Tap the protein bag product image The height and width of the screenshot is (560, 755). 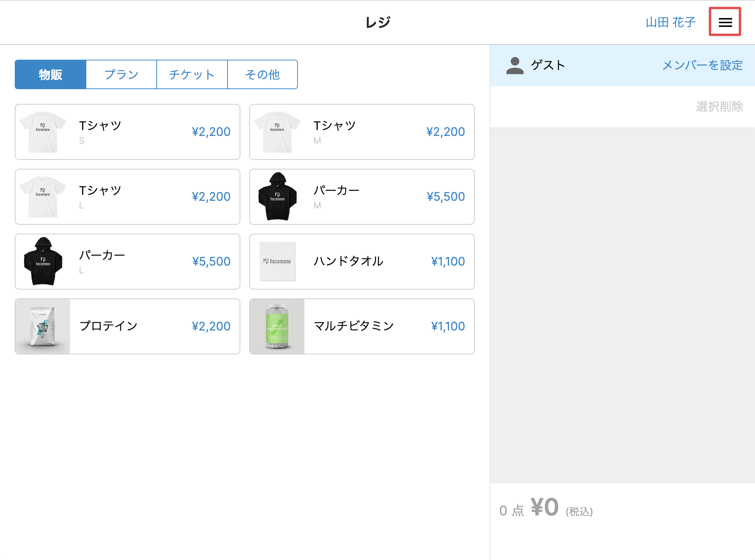(x=43, y=326)
